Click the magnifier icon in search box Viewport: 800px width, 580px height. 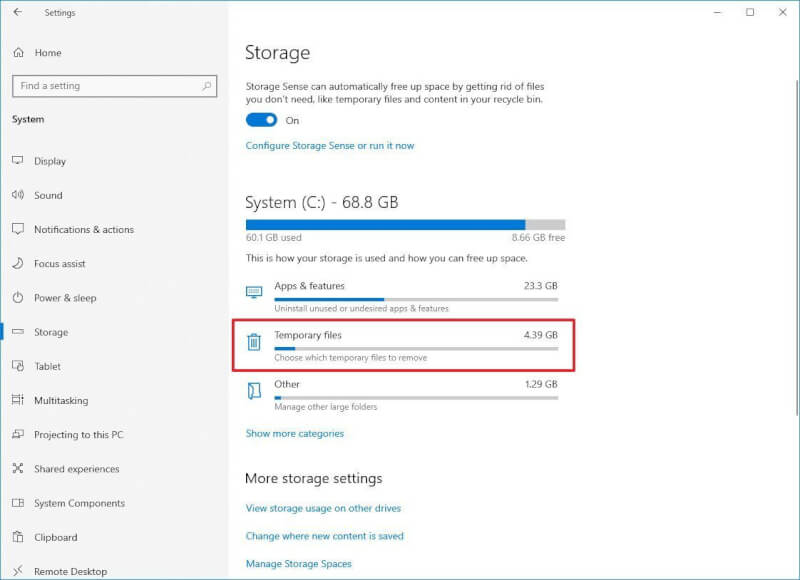pyautogui.click(x=207, y=86)
